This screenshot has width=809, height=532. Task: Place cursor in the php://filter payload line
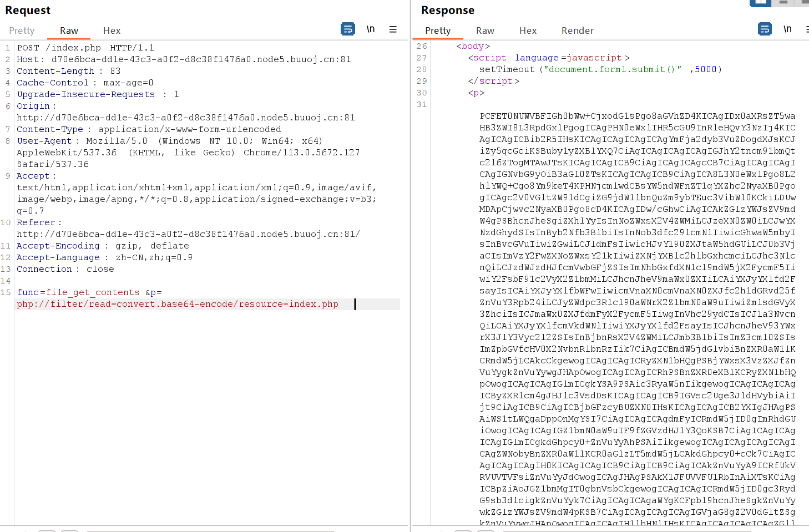coord(178,304)
